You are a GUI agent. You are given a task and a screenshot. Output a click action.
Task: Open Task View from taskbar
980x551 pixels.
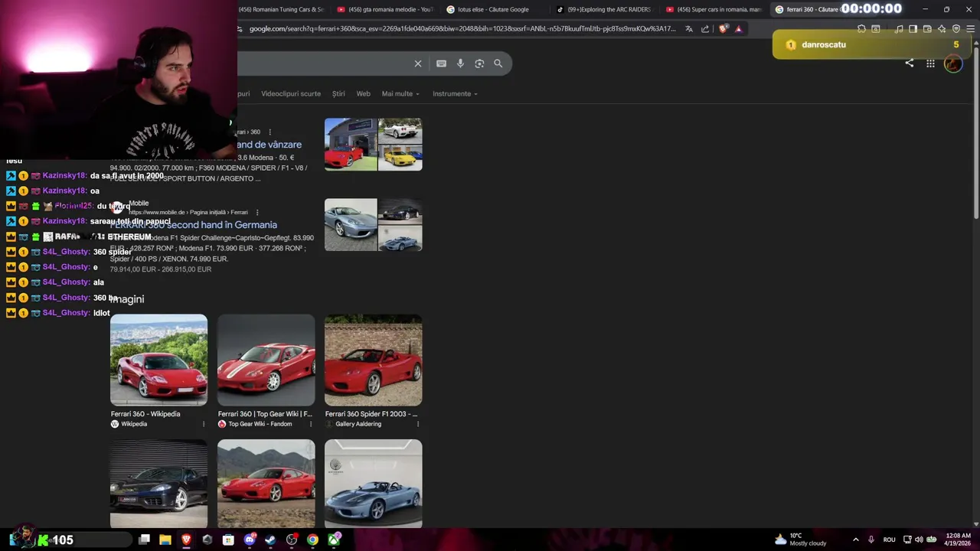(144, 540)
